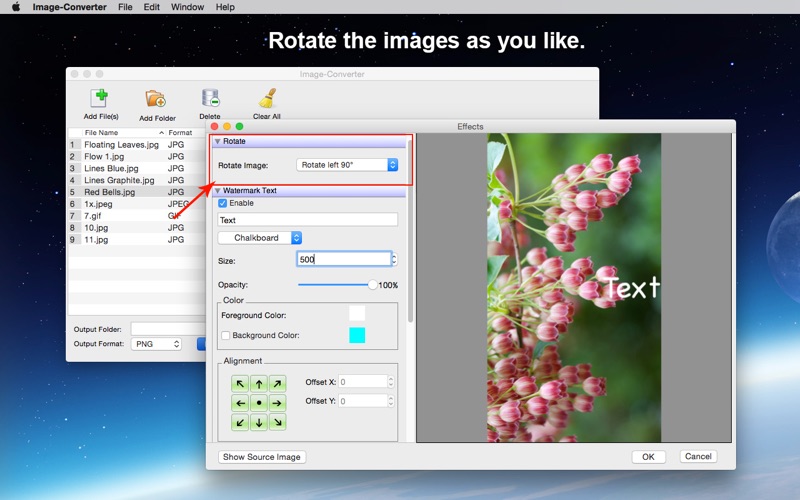The image size is (800, 500).
Task: Click OK in the Effects dialog
Action: click(648, 457)
